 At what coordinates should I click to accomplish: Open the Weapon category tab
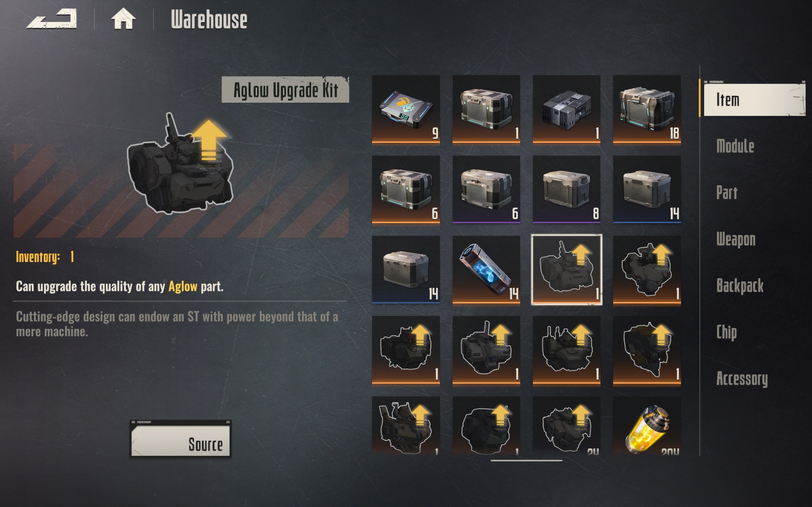[736, 240]
